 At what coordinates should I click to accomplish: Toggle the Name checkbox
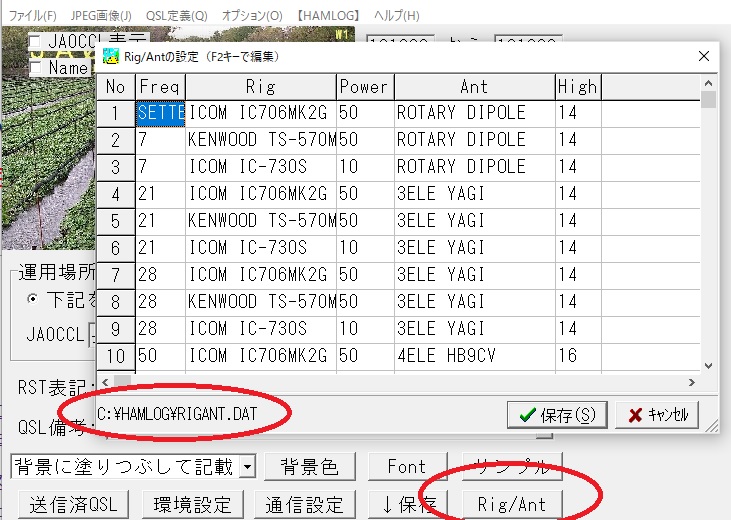tap(35, 68)
